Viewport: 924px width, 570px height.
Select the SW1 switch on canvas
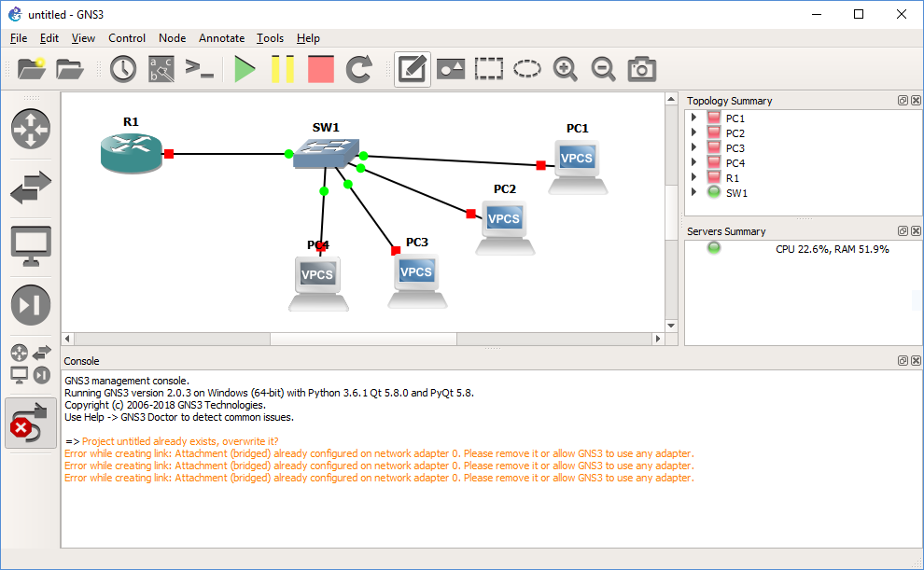[x=326, y=154]
